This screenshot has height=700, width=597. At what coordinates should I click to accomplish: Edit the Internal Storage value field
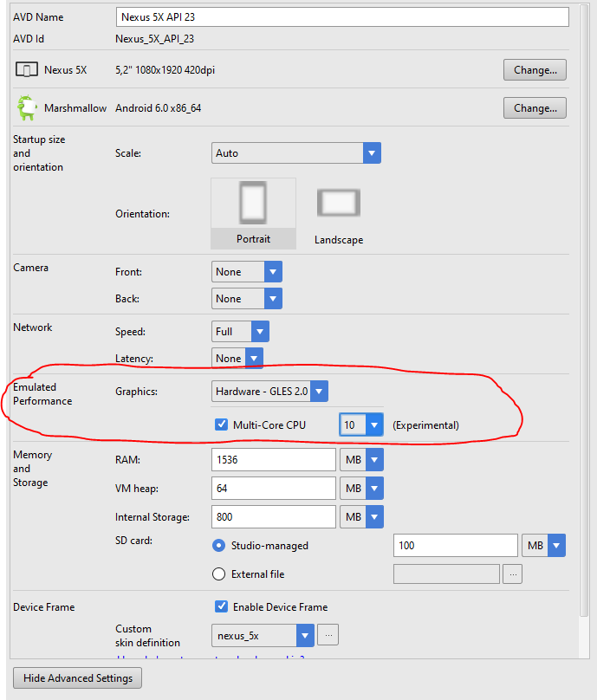coord(274,517)
